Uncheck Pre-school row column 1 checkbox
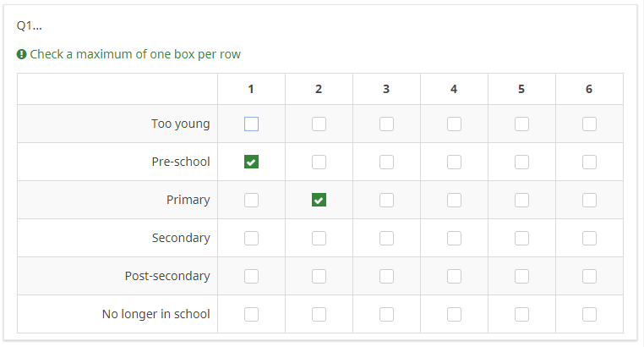The image size is (644, 347). coord(251,162)
